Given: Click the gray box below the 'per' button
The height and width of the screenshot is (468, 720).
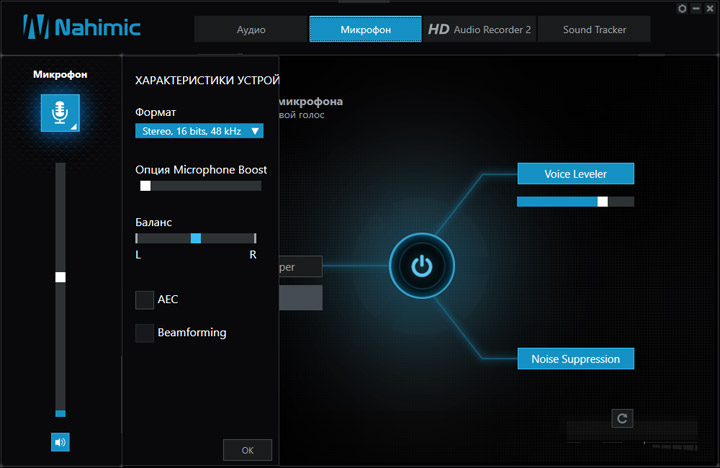Looking at the screenshot, I should pyautogui.click(x=301, y=298).
